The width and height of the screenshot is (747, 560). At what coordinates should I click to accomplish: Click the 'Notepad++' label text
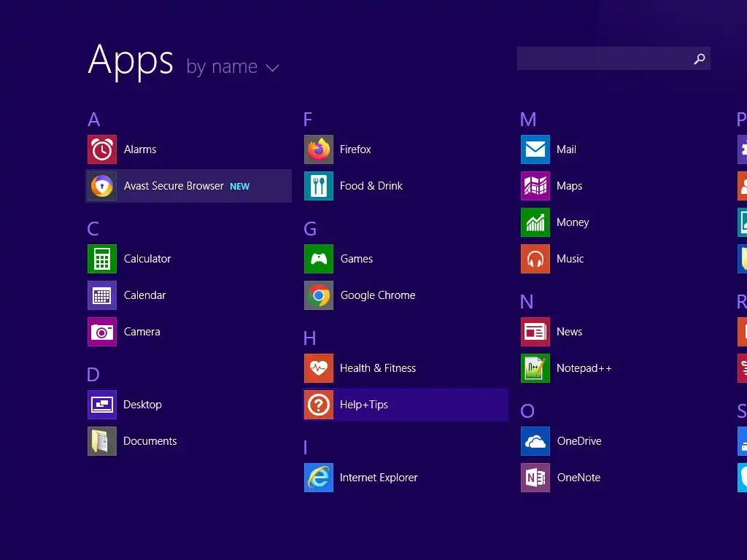pyautogui.click(x=584, y=368)
